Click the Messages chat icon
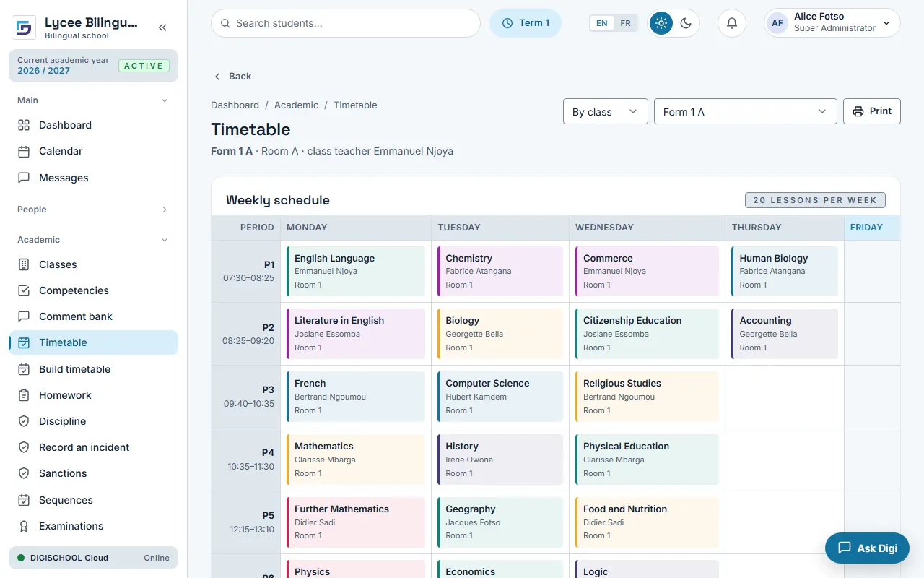 coord(24,178)
